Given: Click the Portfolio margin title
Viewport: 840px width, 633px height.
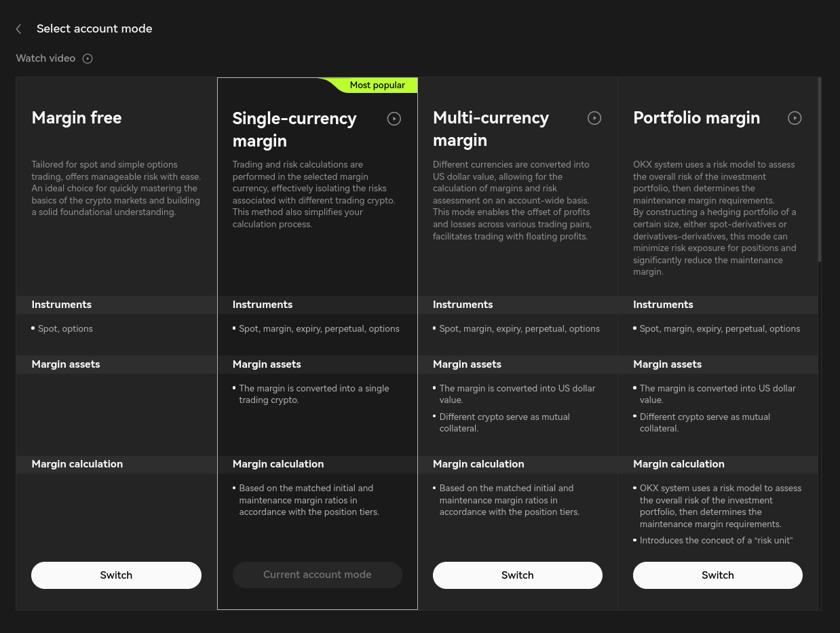Looking at the screenshot, I should (x=696, y=118).
